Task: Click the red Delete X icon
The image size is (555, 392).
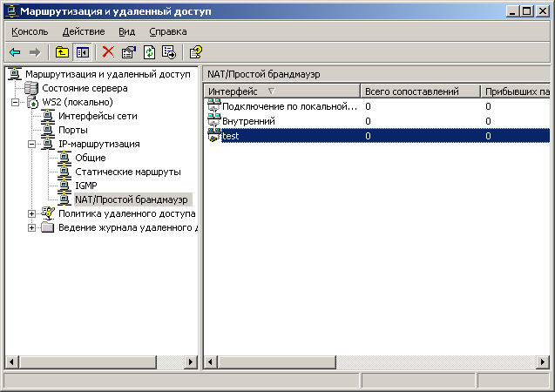Action: (108, 52)
